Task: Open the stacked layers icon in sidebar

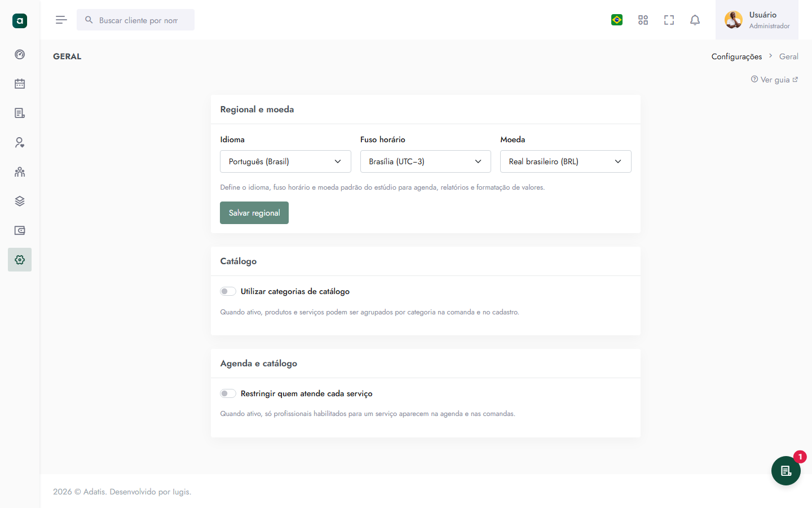Action: click(x=20, y=201)
